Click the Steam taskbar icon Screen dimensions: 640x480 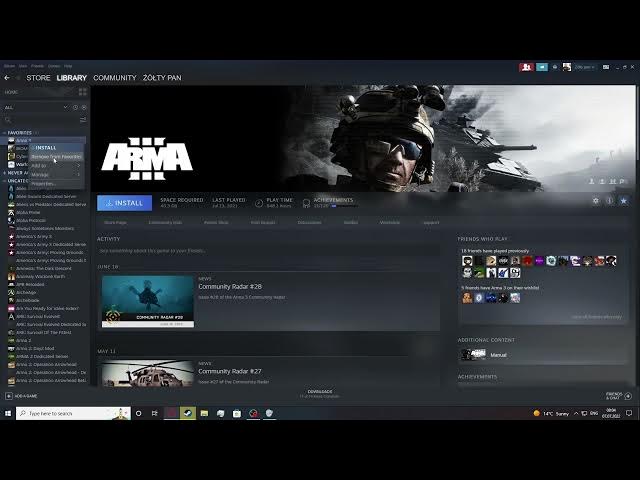(x=188, y=413)
